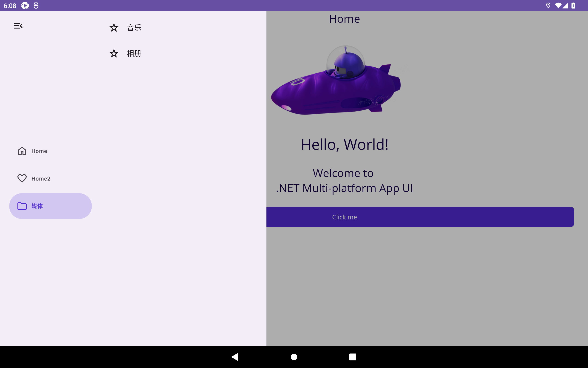Open the 相册 menu entry

click(180, 53)
